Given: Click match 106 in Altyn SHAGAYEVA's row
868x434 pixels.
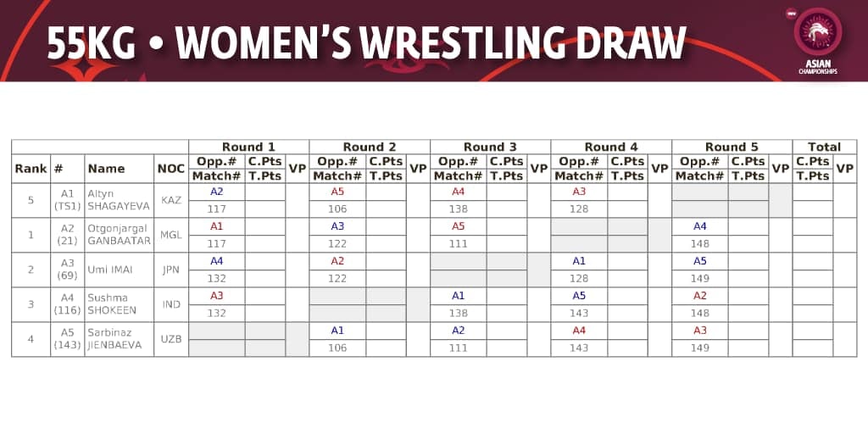Looking at the screenshot, I should point(337,209).
